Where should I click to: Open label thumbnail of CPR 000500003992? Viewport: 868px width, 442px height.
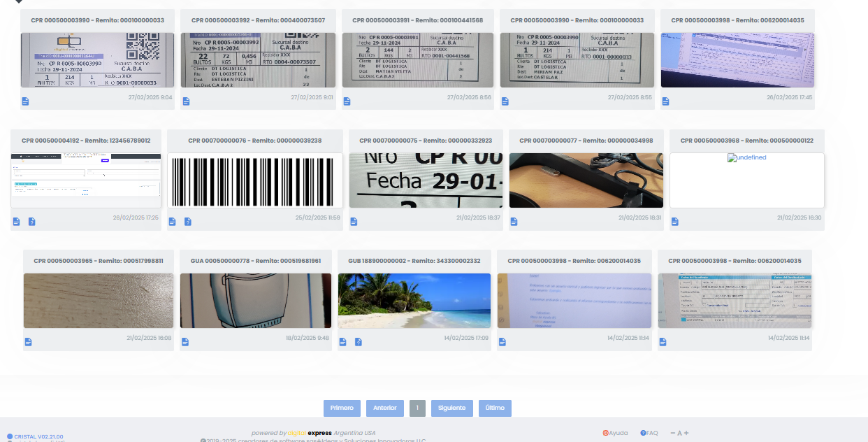[x=258, y=60]
